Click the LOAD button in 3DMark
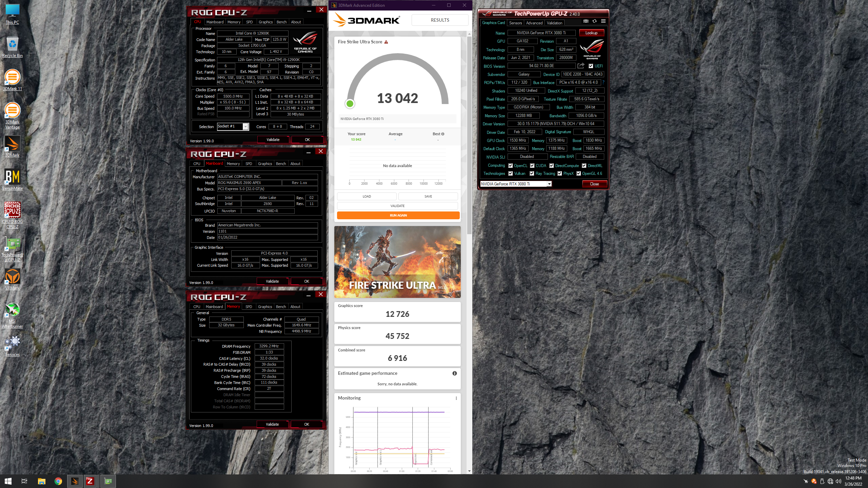Screen dimensions: 868x488 pos(367,197)
